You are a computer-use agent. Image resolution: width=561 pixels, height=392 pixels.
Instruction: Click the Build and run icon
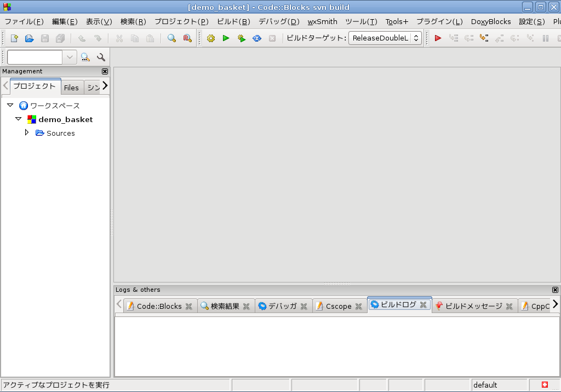point(242,38)
